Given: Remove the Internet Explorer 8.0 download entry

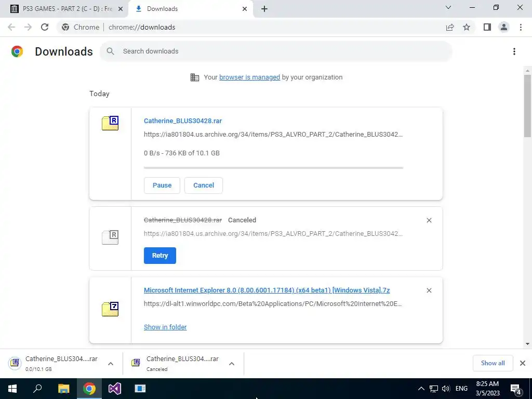Looking at the screenshot, I should point(429,290).
